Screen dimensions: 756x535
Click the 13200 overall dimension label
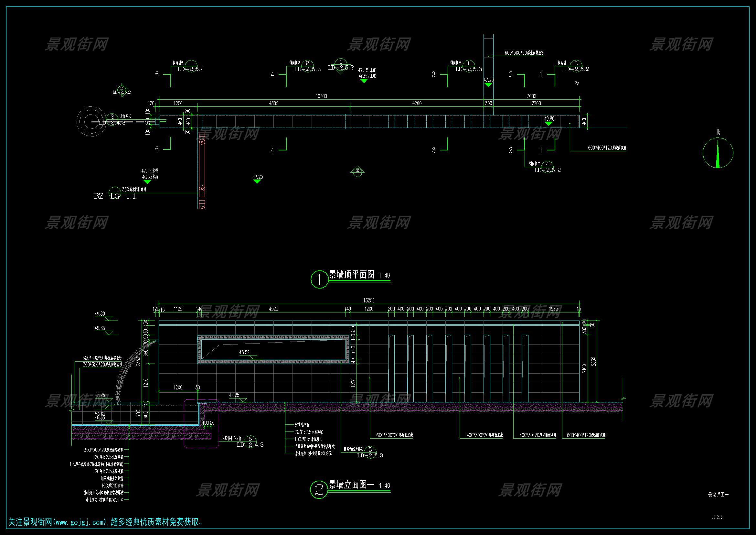(369, 300)
